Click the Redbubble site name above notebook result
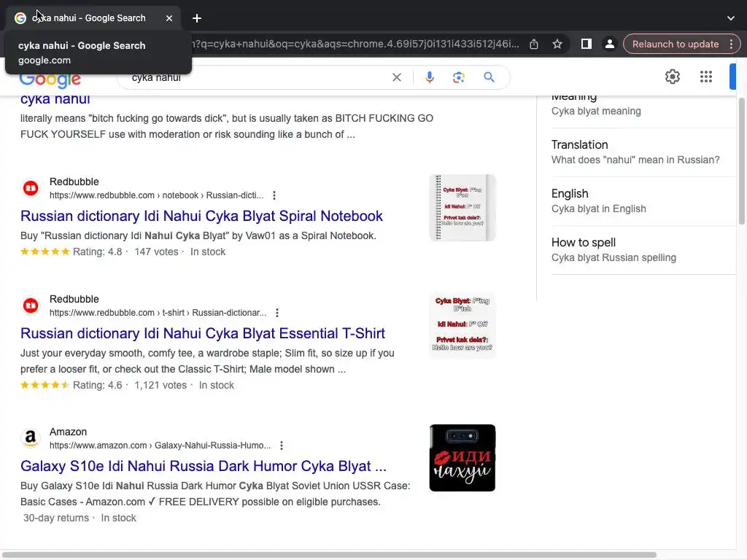The width and height of the screenshot is (747, 560). coord(74,182)
